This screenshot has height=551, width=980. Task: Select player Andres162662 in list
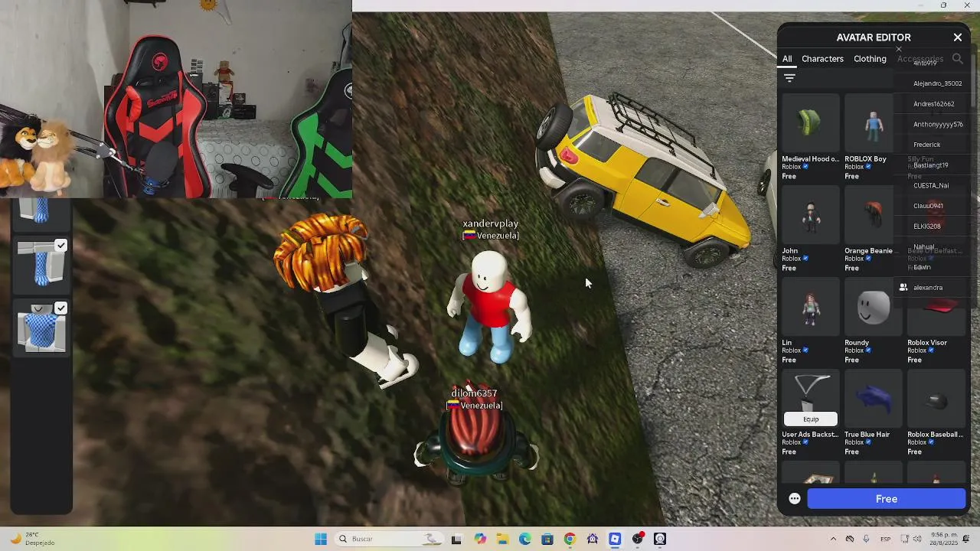[x=933, y=104]
